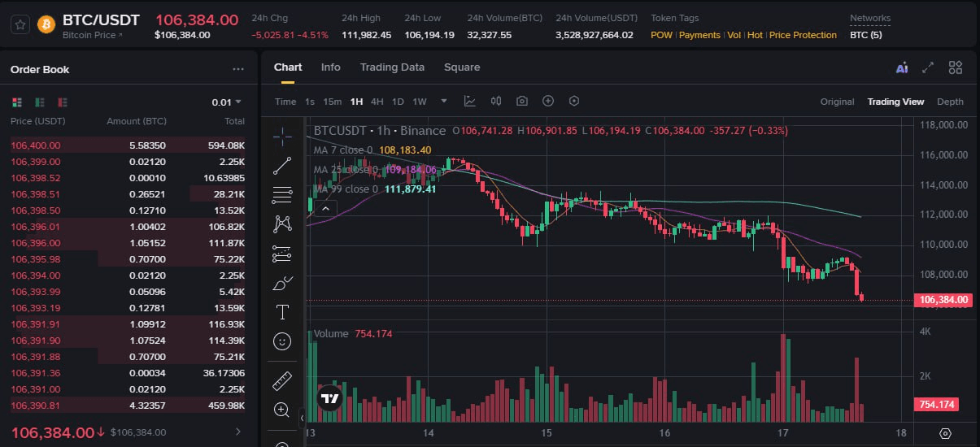The height and width of the screenshot is (447, 980).
Task: Click the Bitcoin Price link
Action: coord(92,35)
